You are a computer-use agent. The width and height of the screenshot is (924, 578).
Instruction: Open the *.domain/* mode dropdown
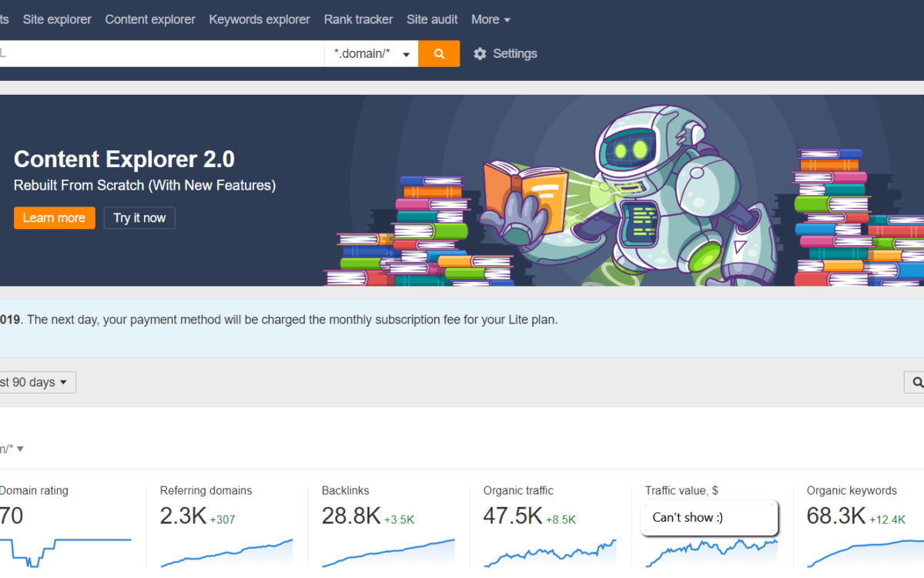(x=371, y=53)
